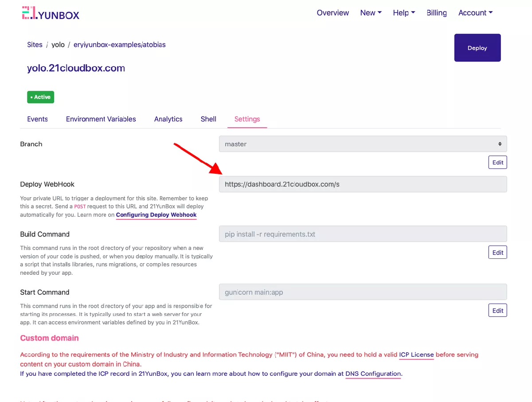The image size is (532, 402).
Task: Click the Deploy WebHook URL field
Action: coord(363,184)
